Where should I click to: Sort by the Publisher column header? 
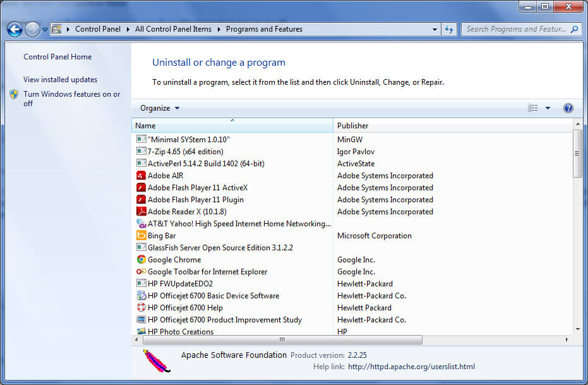point(453,125)
